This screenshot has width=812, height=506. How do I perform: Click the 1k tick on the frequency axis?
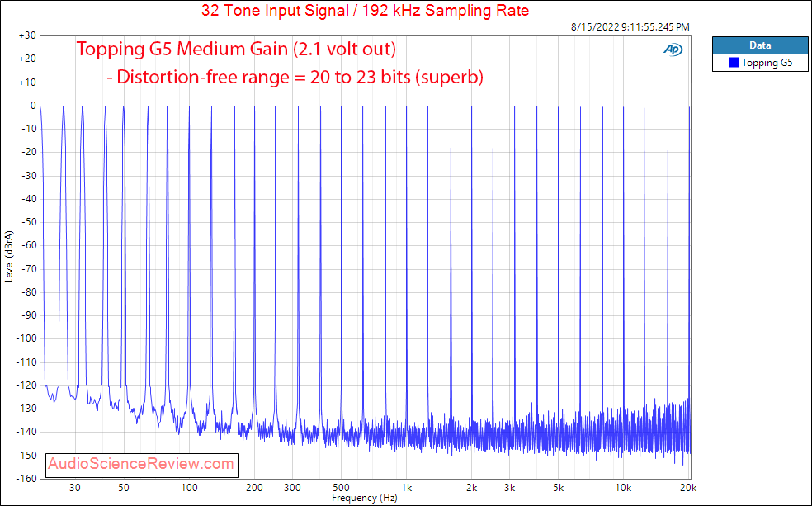pos(407,487)
